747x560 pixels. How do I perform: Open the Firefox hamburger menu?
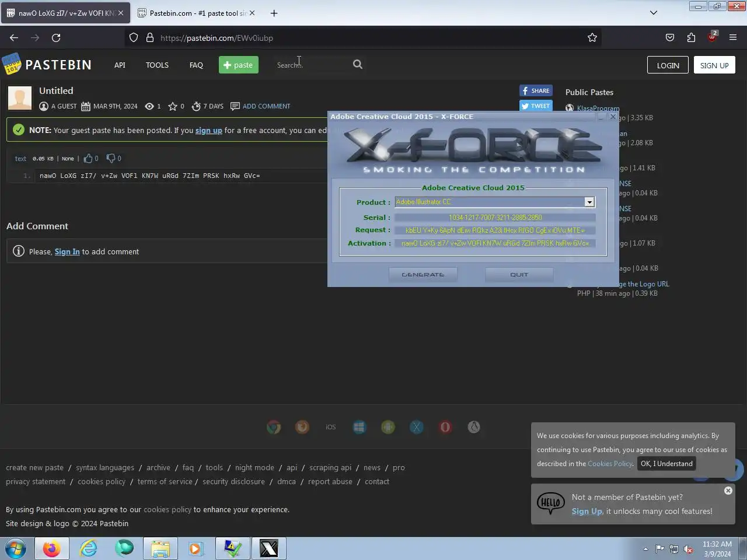pyautogui.click(x=733, y=38)
